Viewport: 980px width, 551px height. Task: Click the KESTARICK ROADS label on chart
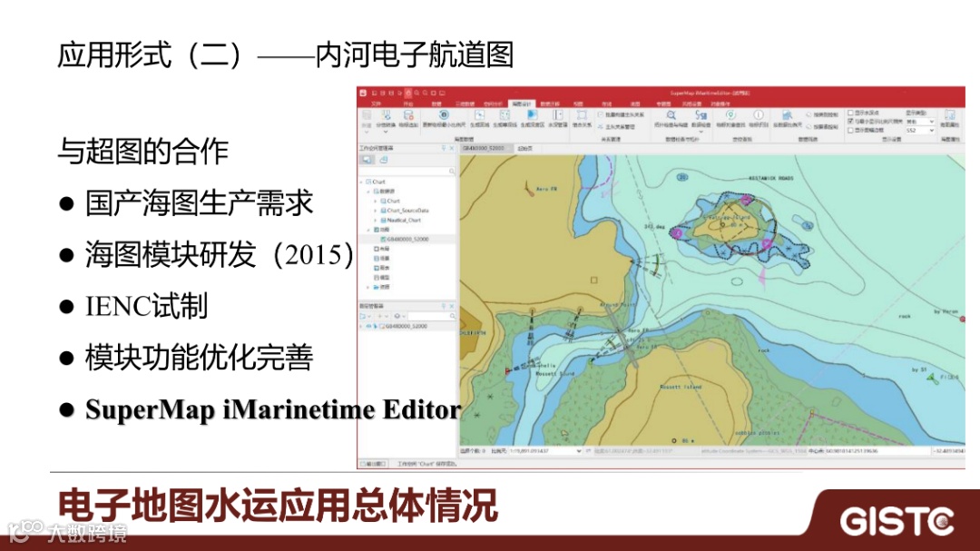tap(770, 178)
